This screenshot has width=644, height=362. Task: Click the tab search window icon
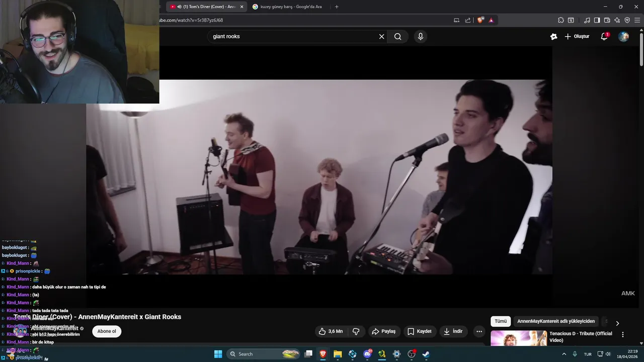point(571,20)
